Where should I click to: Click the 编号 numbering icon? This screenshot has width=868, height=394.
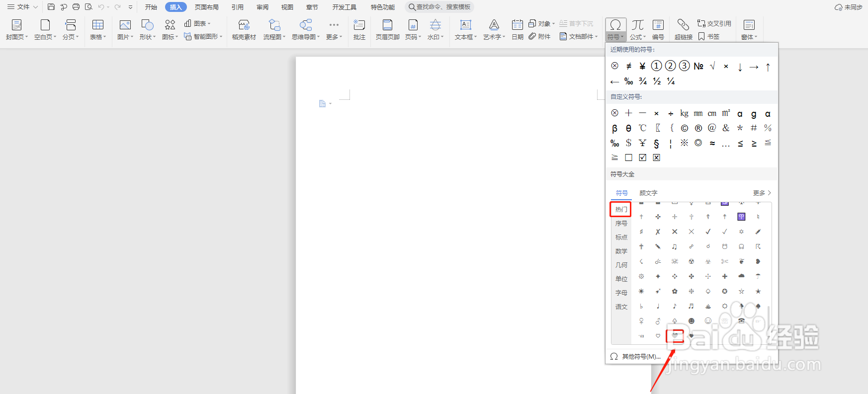point(658,30)
